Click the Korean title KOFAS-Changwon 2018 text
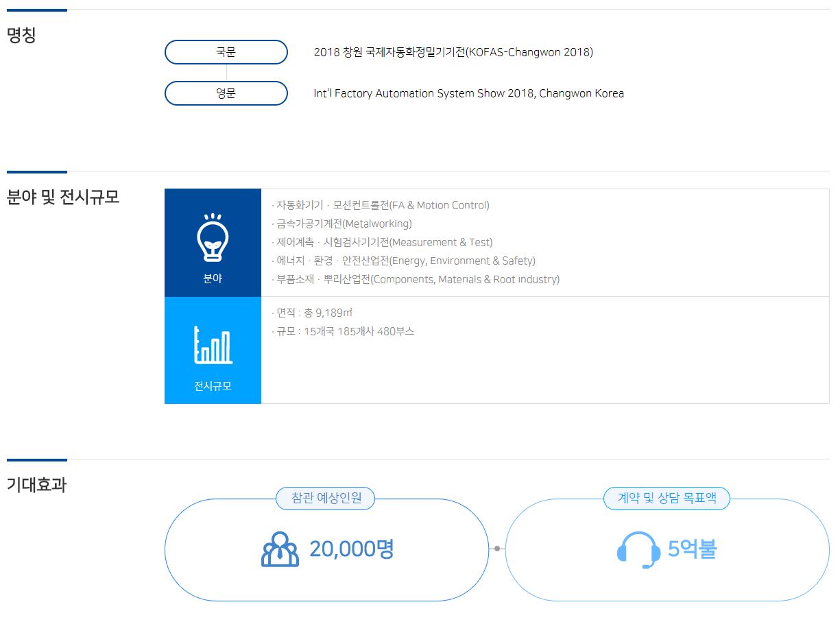 pos(453,52)
